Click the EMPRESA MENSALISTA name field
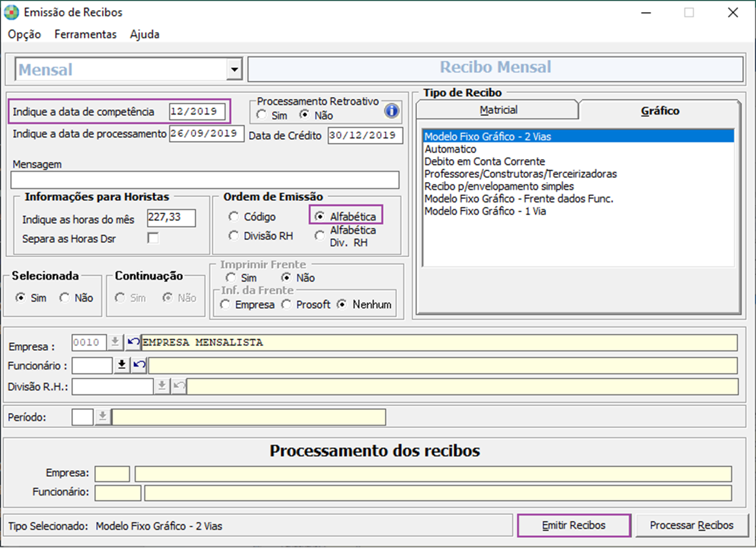This screenshot has height=548, width=756. (439, 342)
